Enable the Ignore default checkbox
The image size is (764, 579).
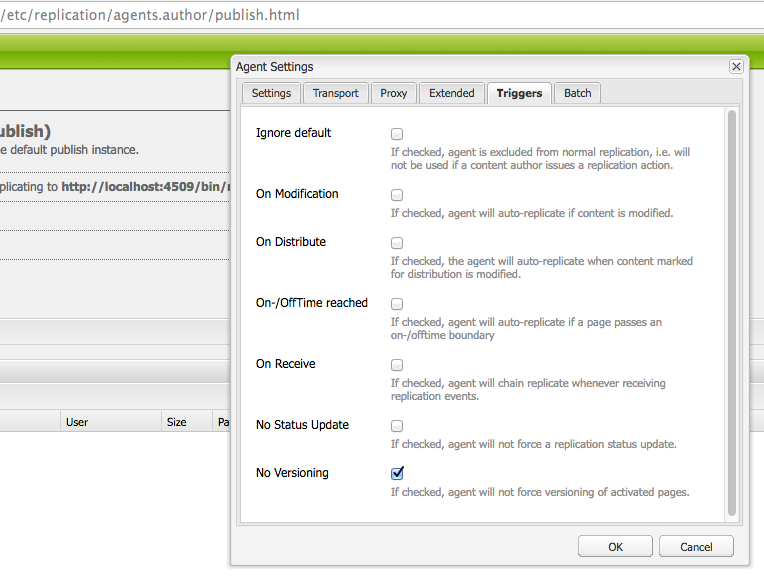pyautogui.click(x=397, y=134)
